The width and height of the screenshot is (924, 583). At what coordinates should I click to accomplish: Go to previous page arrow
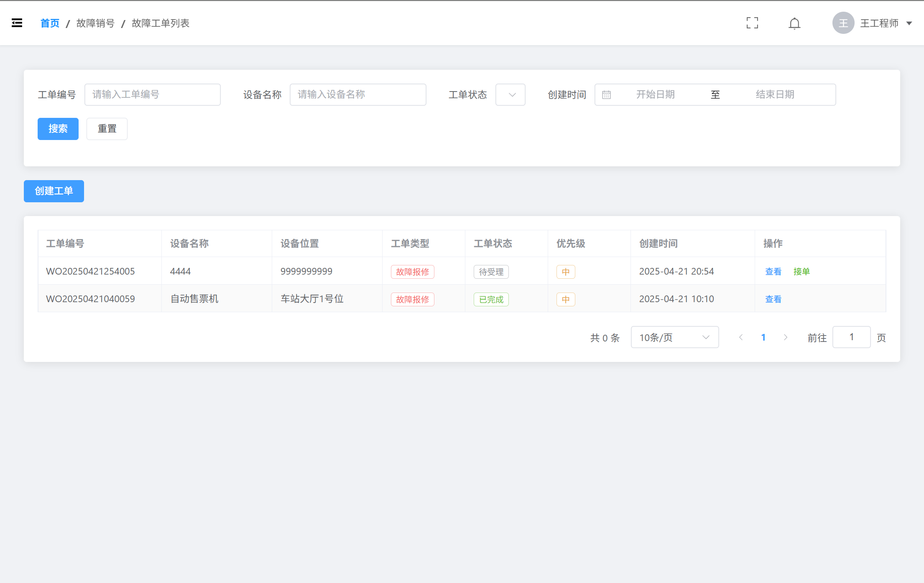click(741, 337)
